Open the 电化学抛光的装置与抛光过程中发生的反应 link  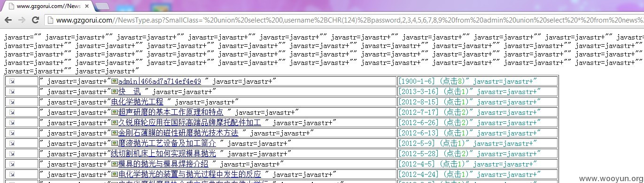189,175
